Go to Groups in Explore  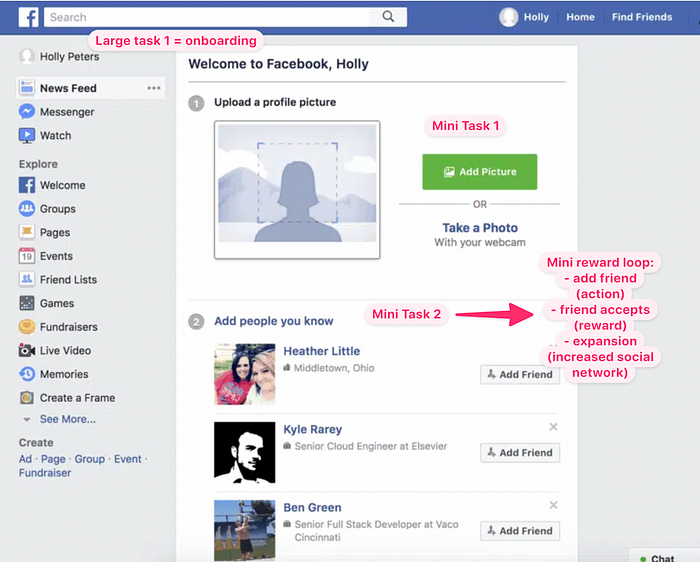[x=58, y=209]
